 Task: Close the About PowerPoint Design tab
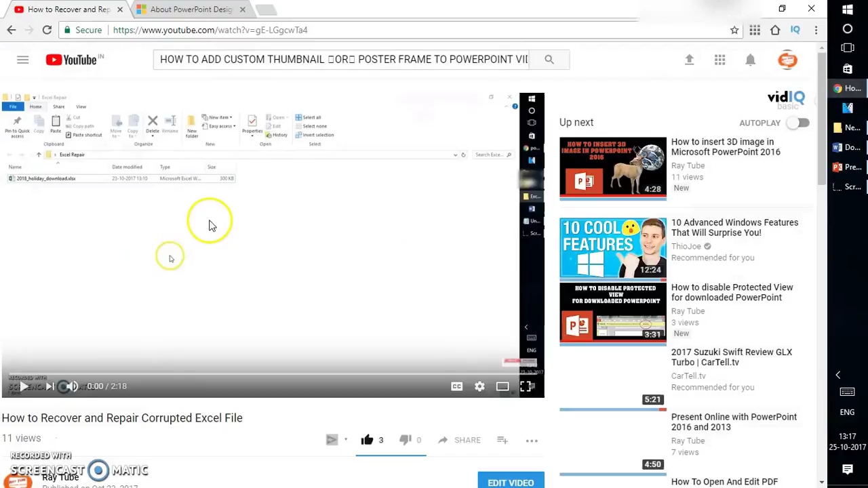coord(242,9)
